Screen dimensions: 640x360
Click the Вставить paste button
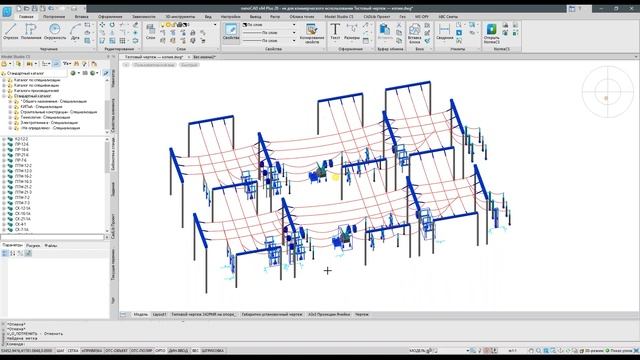(385, 32)
